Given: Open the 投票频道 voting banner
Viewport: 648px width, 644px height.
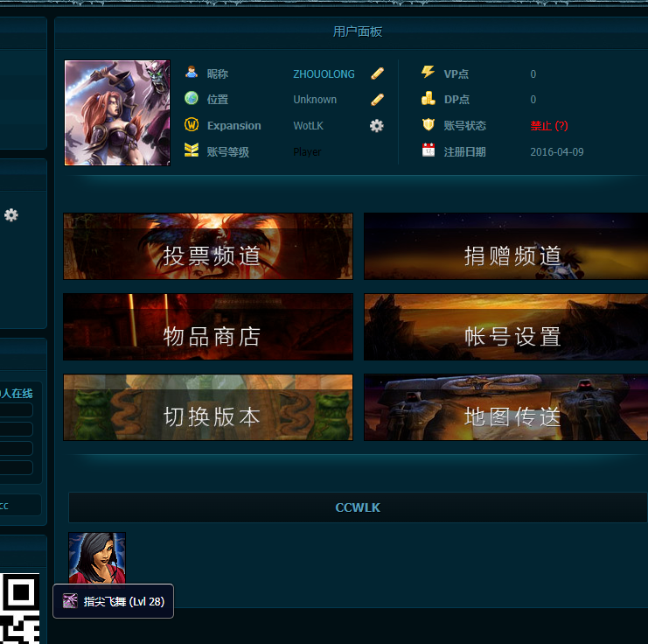Looking at the screenshot, I should click(208, 247).
